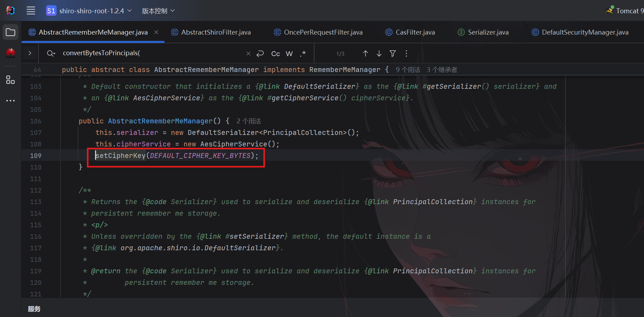The width and height of the screenshot is (644, 317).
Task: Toggle regex search option
Action: coord(303,53)
